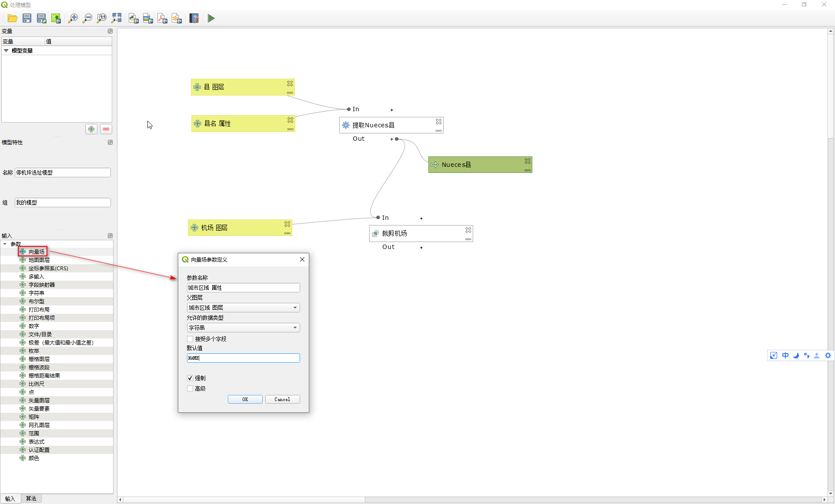The height and width of the screenshot is (504, 835).
Task: Export model as PDF icon
Action: [162, 18]
